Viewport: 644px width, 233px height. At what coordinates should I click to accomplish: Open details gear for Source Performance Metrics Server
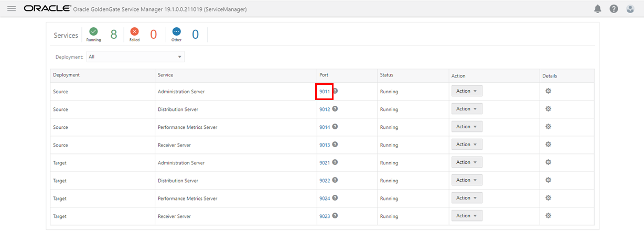point(548,127)
